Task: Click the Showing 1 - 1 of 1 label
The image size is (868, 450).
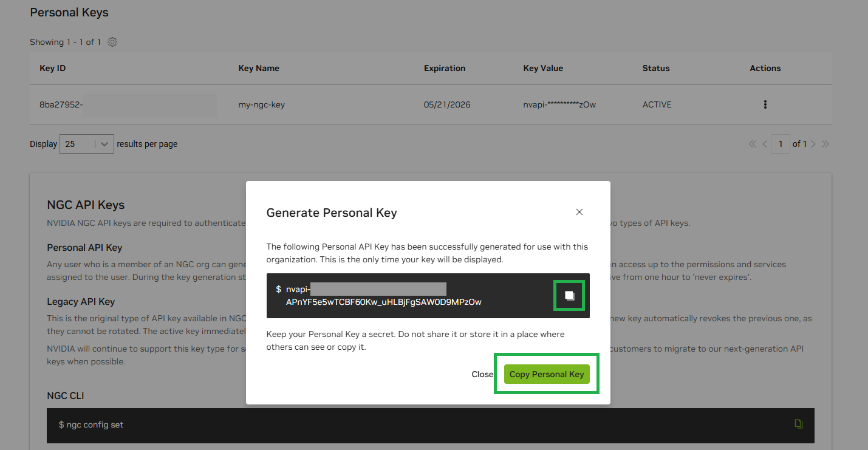Action: [66, 42]
